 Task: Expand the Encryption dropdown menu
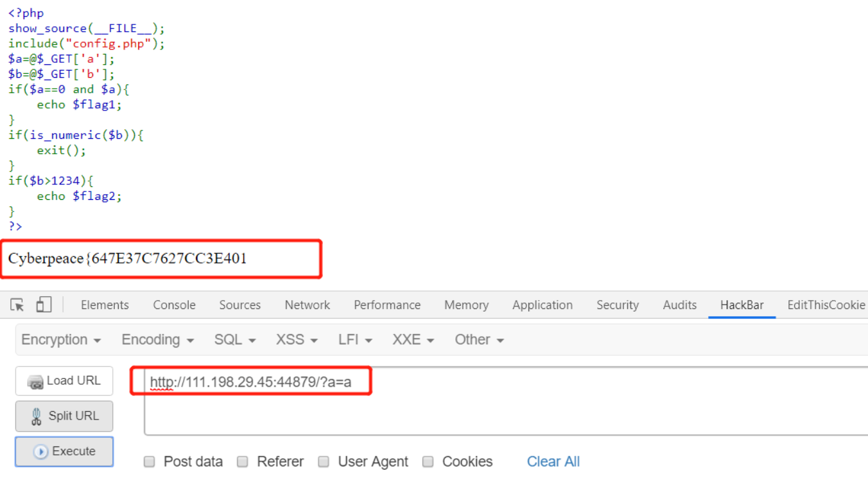(61, 340)
